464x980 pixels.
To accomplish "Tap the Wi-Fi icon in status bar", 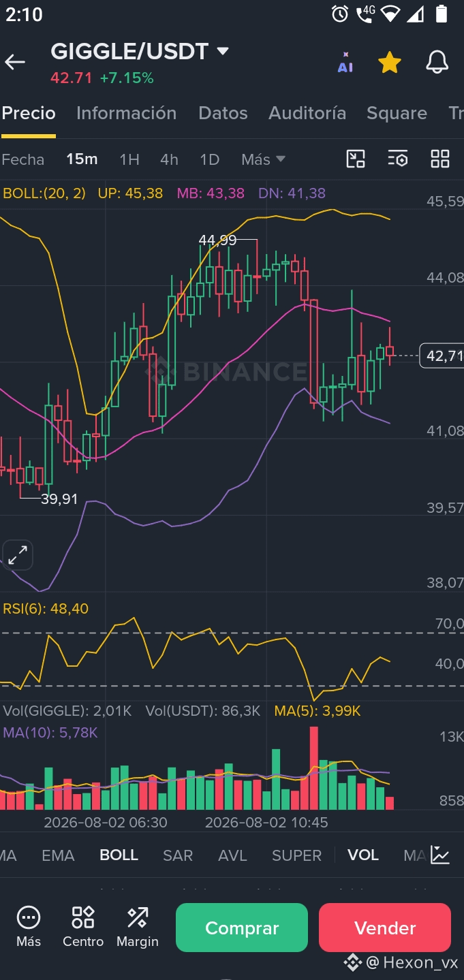I will pyautogui.click(x=390, y=14).
